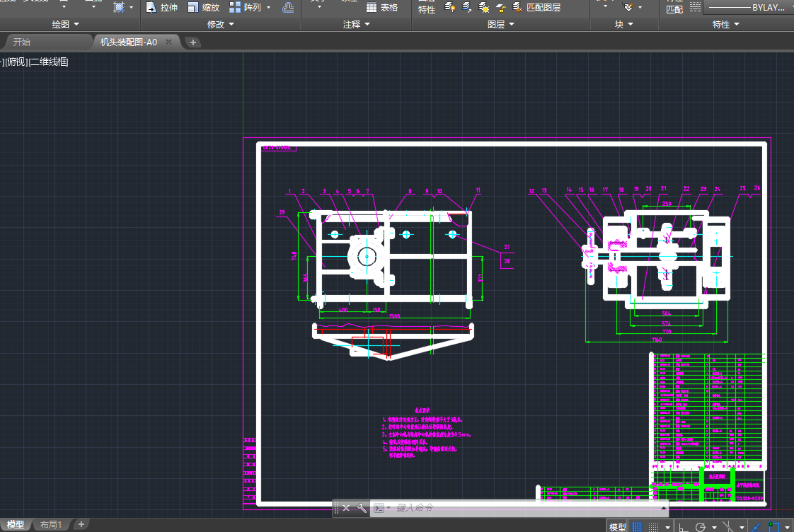The image size is (794, 532).
Task: Open the object snap settings dropdown
Action: tap(787, 528)
